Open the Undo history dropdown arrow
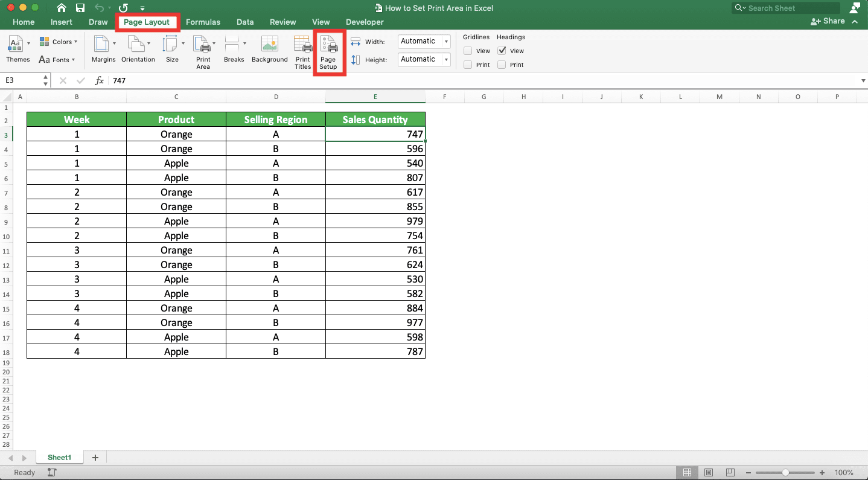The image size is (868, 480). pyautogui.click(x=109, y=8)
